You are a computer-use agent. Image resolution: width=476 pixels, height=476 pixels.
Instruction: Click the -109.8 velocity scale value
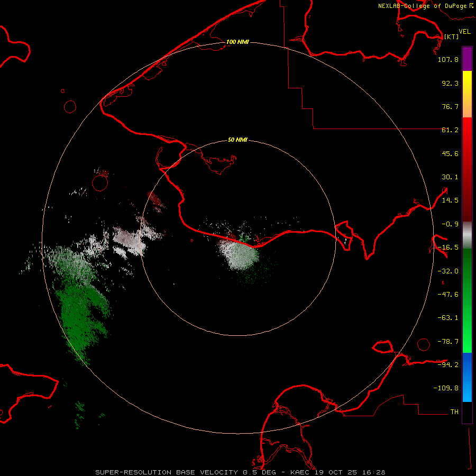(x=446, y=388)
